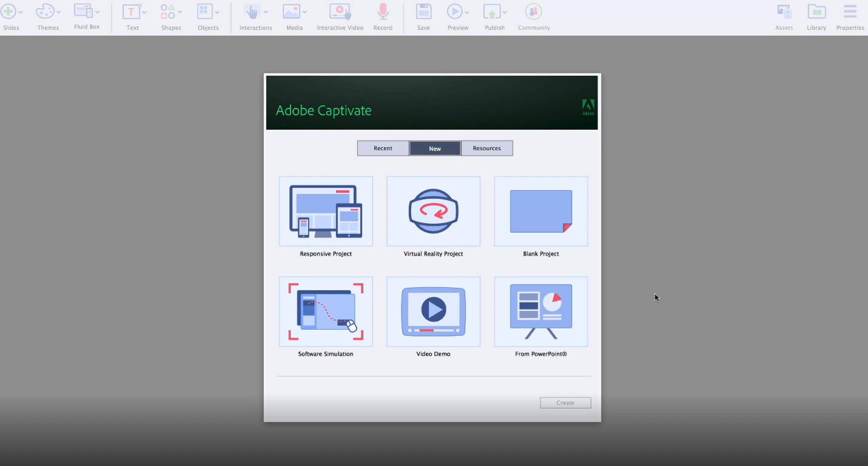The height and width of the screenshot is (466, 868).
Task: Open the Library panel icon
Action: click(x=816, y=11)
